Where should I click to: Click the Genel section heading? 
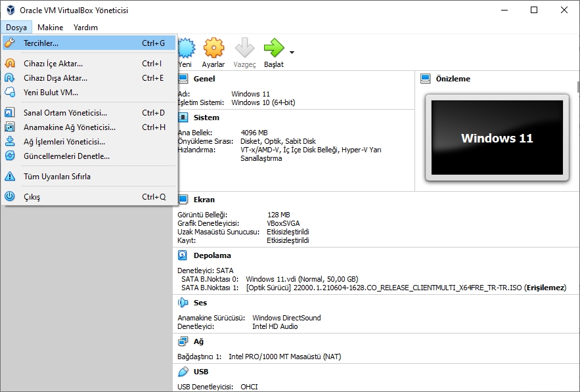[x=204, y=79]
